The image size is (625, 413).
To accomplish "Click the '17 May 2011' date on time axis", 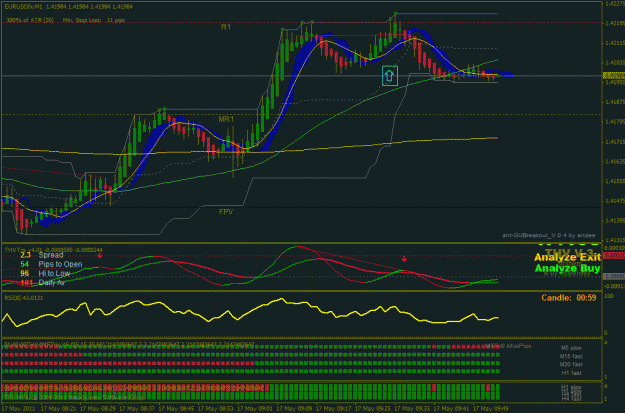I will pos(19,409).
